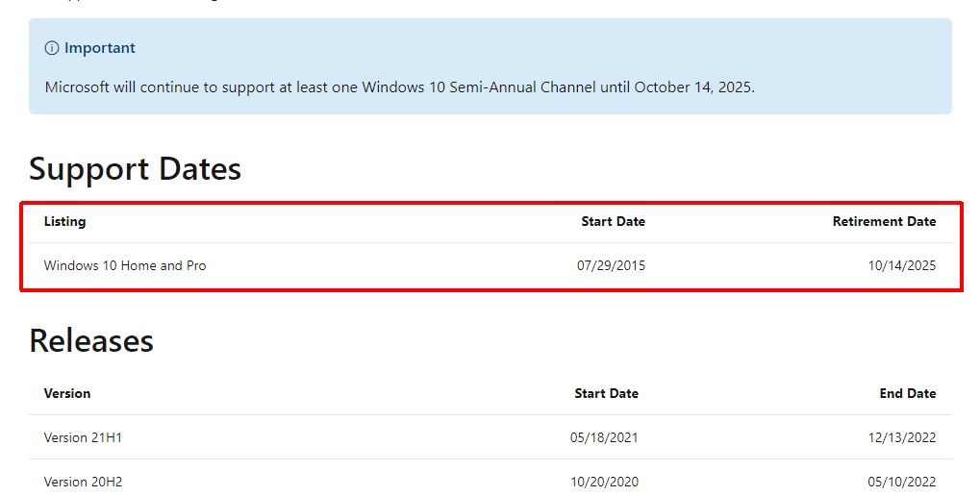This screenshot has width=980, height=496.
Task: Select the 'Version 21H1' row label
Action: tap(83, 438)
